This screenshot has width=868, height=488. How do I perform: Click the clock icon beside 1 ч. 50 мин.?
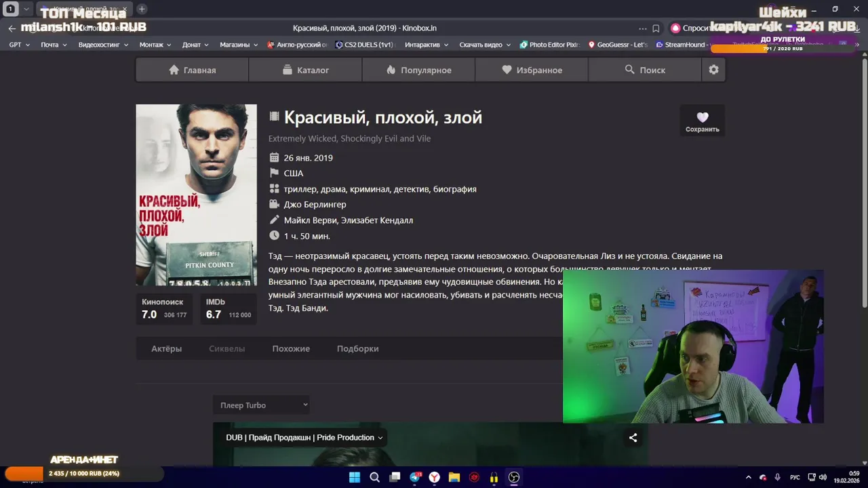point(274,235)
